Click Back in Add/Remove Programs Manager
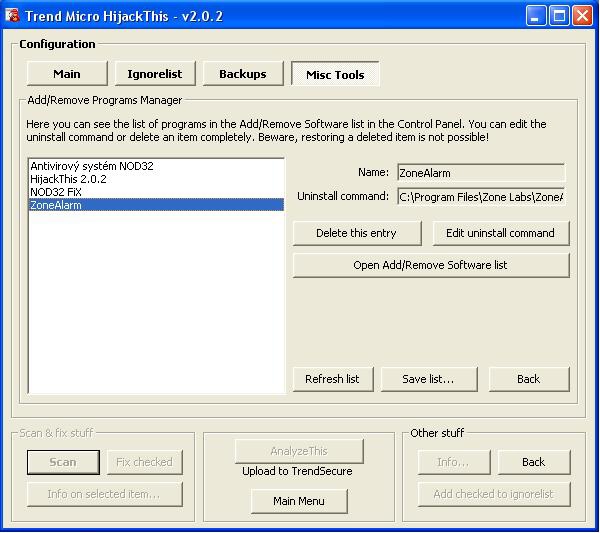Screen dimensions: 600x533 [528, 379]
